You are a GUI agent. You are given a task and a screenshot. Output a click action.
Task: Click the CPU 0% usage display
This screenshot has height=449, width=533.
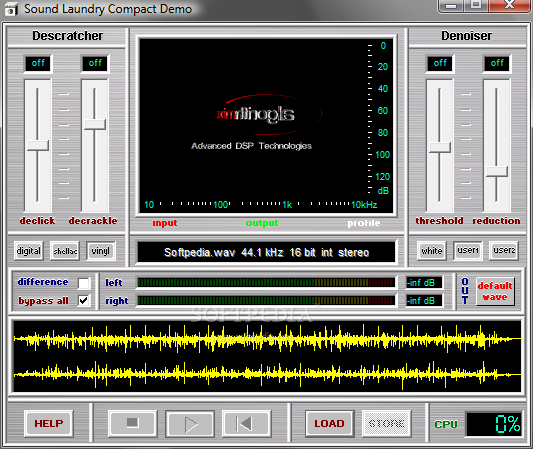pyautogui.click(x=494, y=424)
